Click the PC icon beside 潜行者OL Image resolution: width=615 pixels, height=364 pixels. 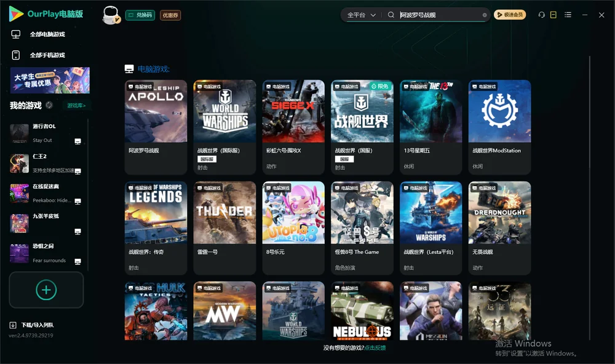click(x=77, y=141)
